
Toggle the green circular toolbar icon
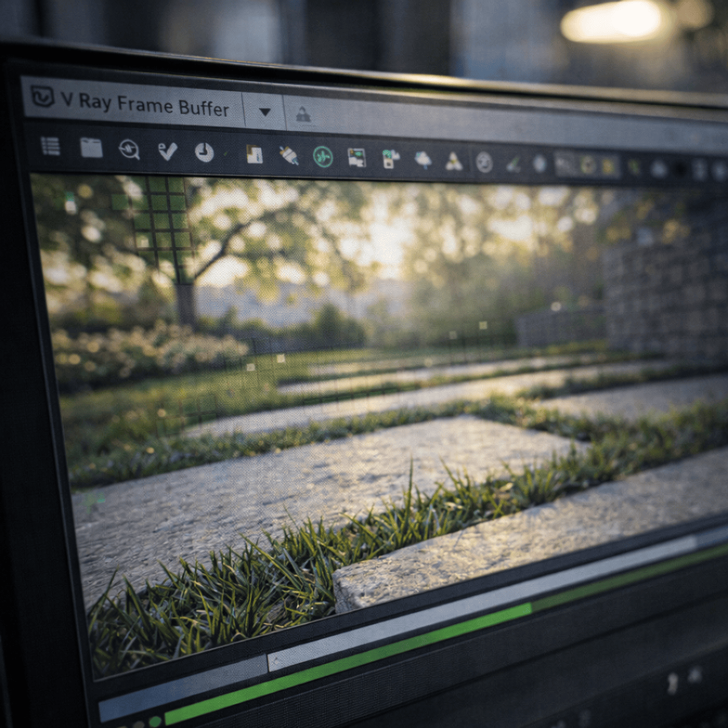tap(323, 157)
